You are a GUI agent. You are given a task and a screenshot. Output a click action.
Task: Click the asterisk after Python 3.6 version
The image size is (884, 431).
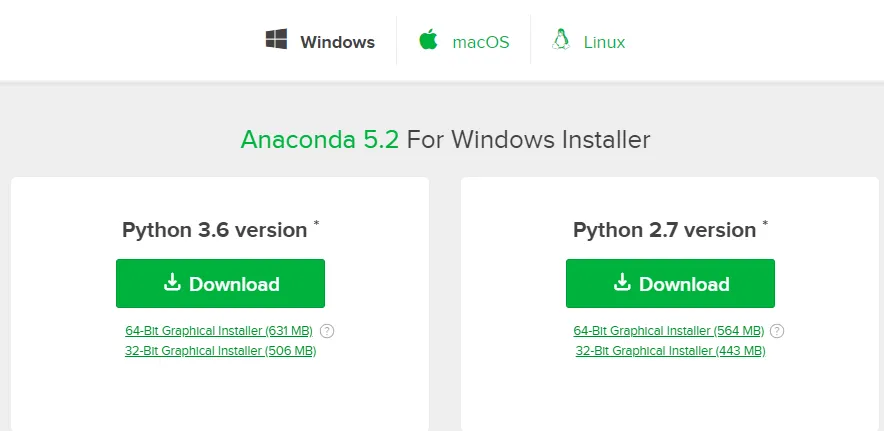coord(316,223)
